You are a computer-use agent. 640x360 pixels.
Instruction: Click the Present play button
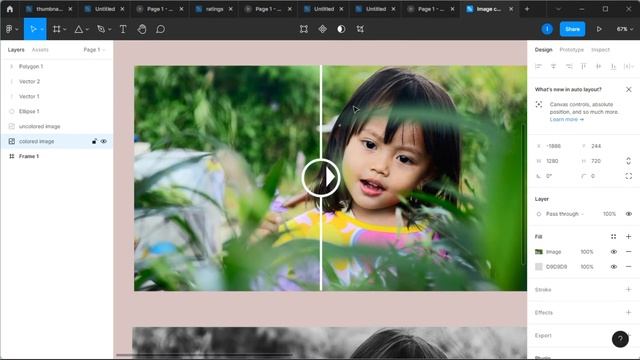[599, 29]
